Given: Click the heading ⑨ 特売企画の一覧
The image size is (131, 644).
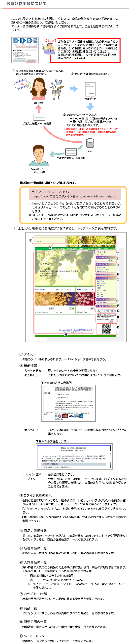Looking at the screenshot, I should click(x=33, y=621).
